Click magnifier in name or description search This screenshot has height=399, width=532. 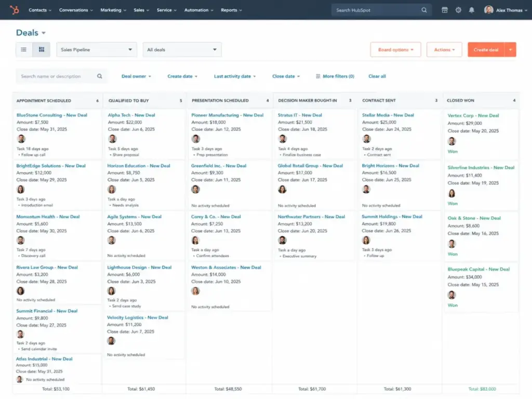99,76
